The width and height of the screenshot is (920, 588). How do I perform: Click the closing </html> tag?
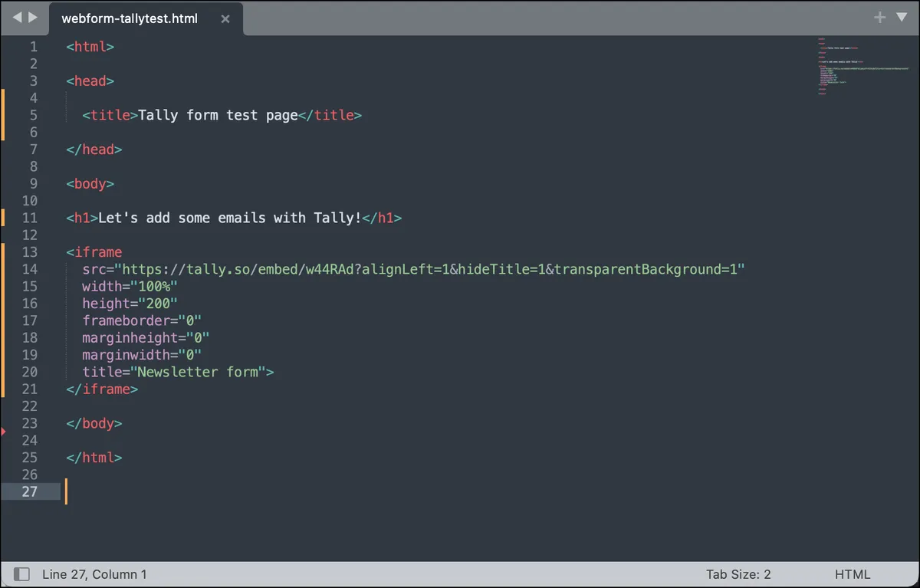pyautogui.click(x=94, y=458)
